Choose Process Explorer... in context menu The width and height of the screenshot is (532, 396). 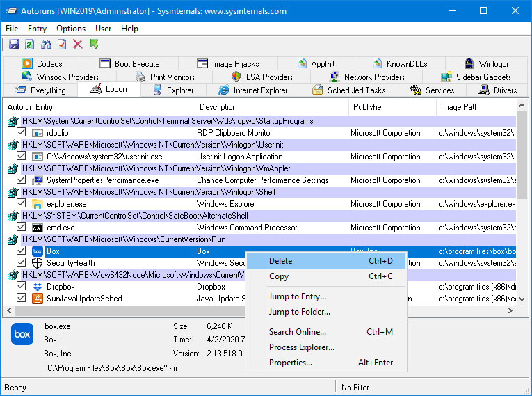pyautogui.click(x=326, y=347)
